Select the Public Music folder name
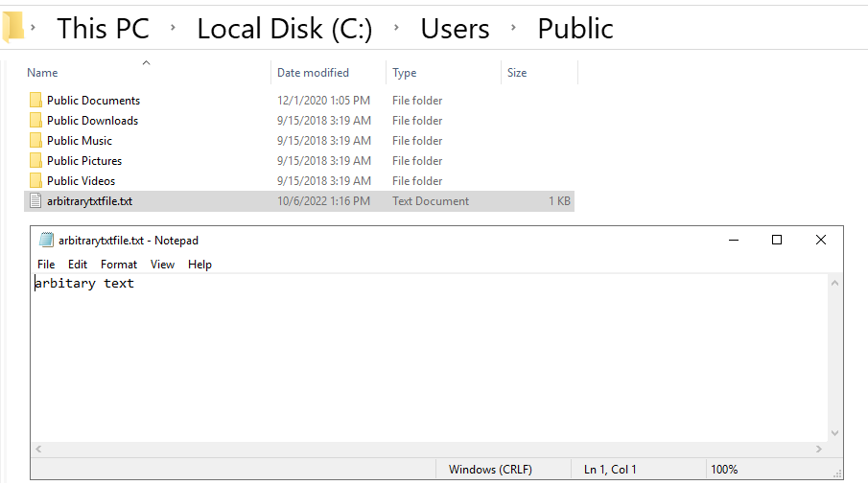868x485 pixels. click(80, 141)
